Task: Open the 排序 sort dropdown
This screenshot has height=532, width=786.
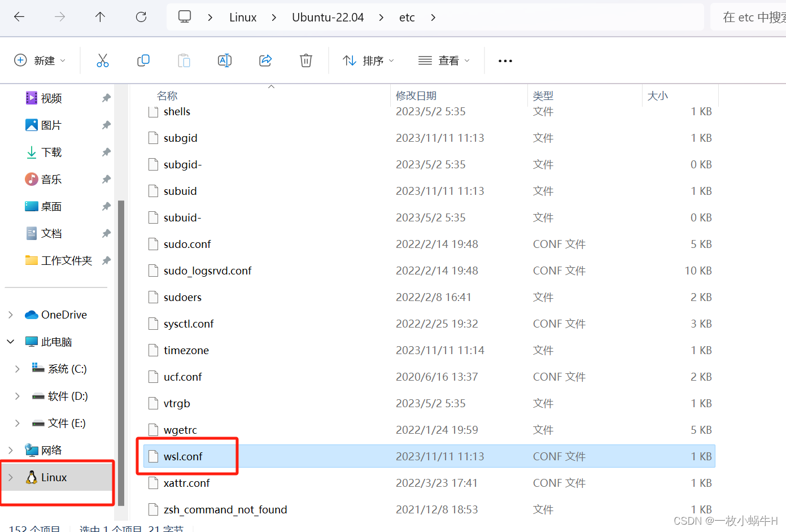Action: (x=368, y=60)
